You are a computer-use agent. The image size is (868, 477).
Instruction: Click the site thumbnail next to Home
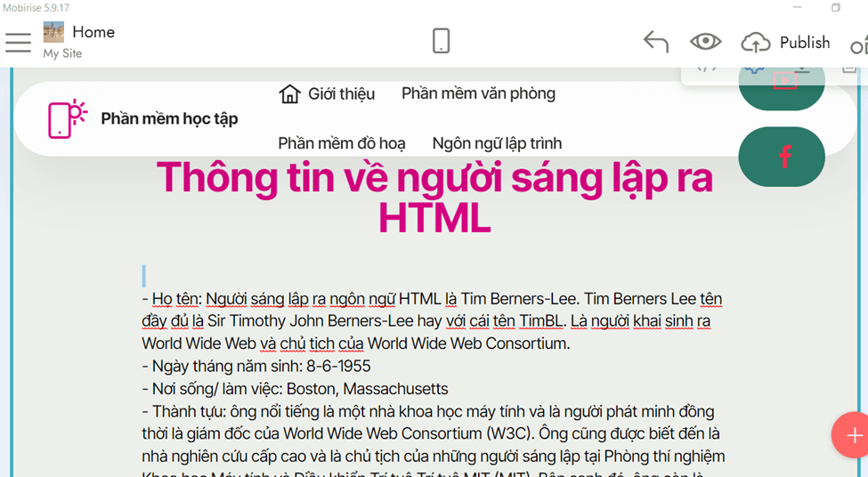pos(53,32)
